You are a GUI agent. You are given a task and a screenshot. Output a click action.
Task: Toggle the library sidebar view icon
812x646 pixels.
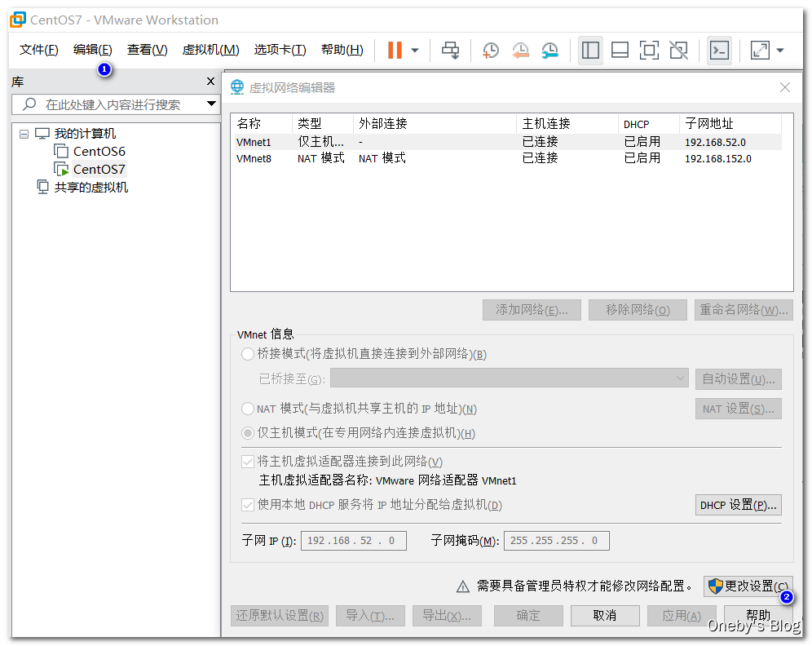click(x=590, y=51)
